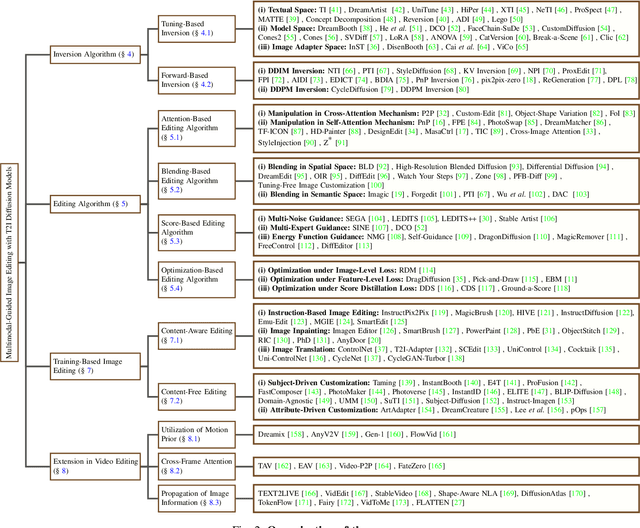This screenshot has width=640, height=528.
Task: Open citation [92] after BLD
Action: (x=382, y=166)
